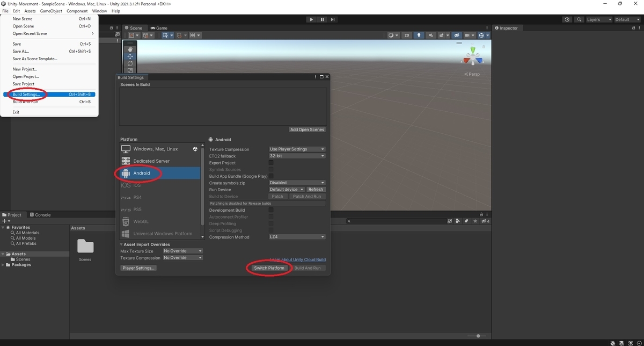Open Default layout dropdown
This screenshot has width=644, height=346.
[x=627, y=19]
